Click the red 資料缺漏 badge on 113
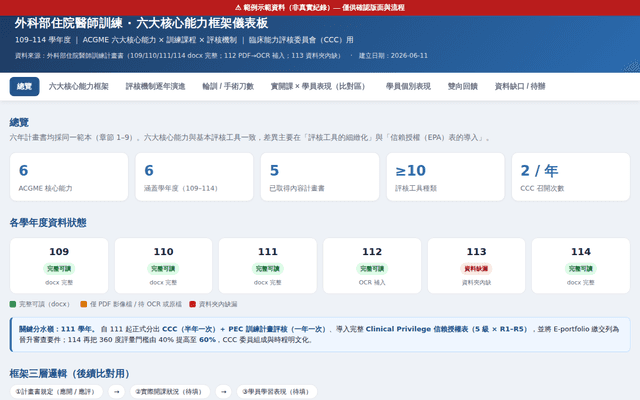This screenshot has width=640, height=400. (x=476, y=269)
